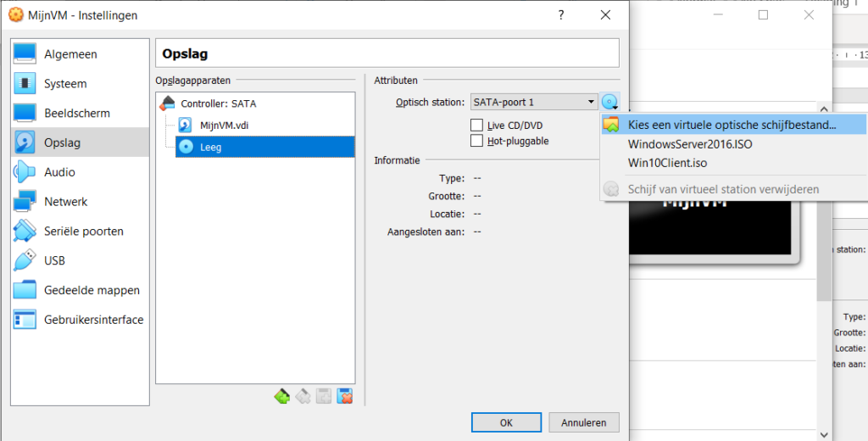
Task: Open the Algemeen settings category
Action: click(70, 54)
